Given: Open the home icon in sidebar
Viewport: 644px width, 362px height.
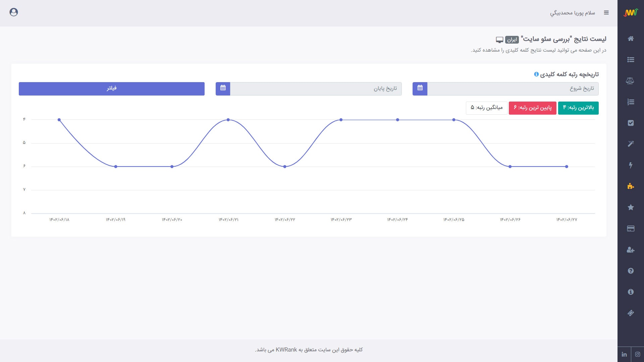Looking at the screenshot, I should [x=631, y=39].
